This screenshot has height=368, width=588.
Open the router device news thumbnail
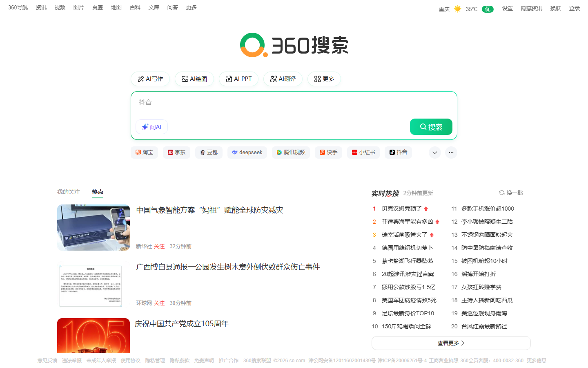pos(94,227)
